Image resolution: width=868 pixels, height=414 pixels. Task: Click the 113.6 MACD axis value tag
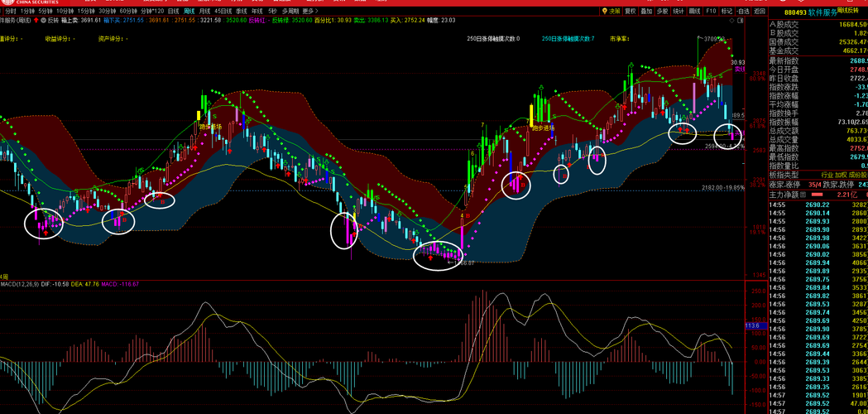pyautogui.click(x=756, y=326)
